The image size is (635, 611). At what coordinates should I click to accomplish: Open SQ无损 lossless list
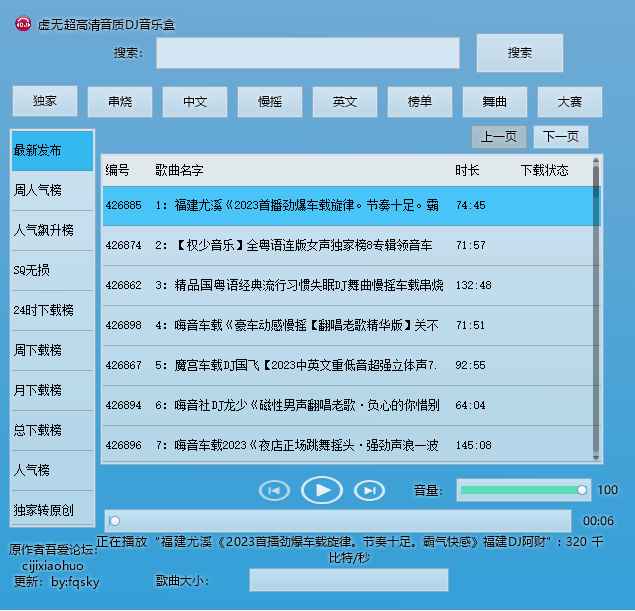pos(52,270)
